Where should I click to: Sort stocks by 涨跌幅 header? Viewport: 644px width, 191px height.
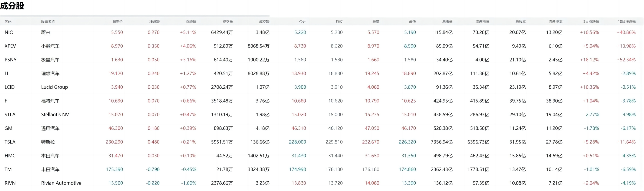[x=191, y=22]
